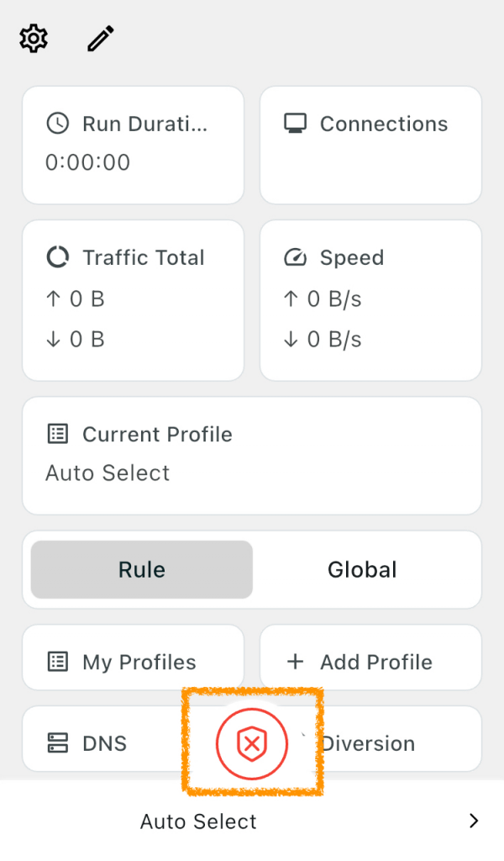Click the speedometer icon beside Speed
This screenshot has height=861, width=504.
coord(295,257)
